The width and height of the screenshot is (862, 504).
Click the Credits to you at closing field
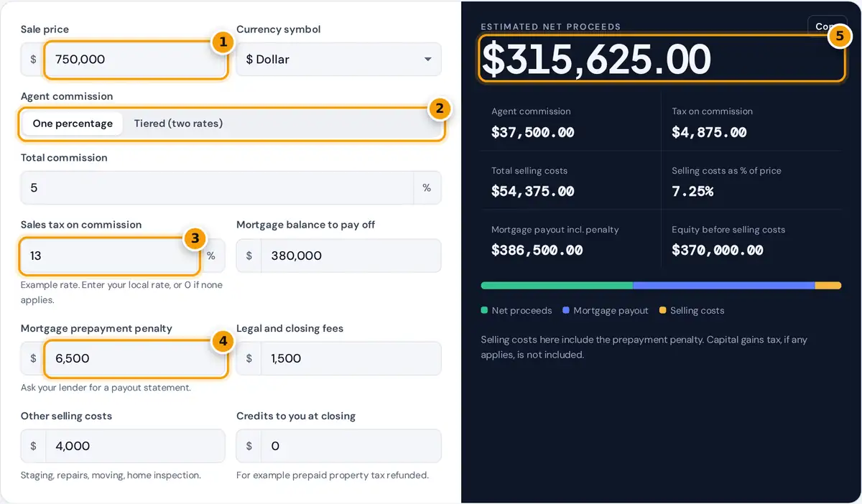[x=351, y=447]
